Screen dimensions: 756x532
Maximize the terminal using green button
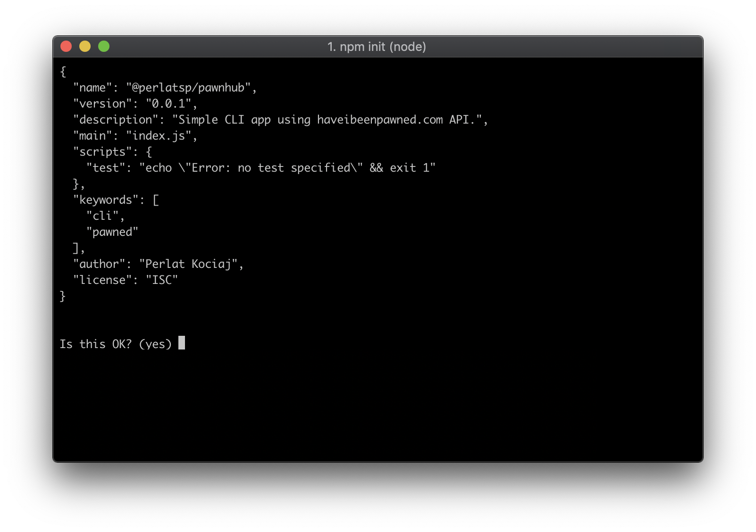pos(104,46)
